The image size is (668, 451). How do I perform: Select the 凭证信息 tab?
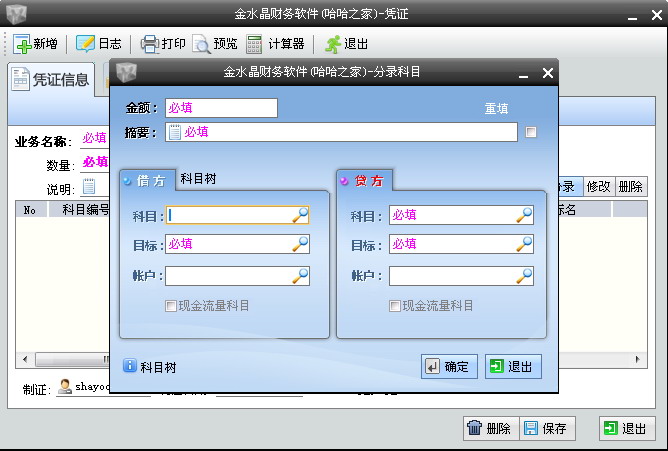click(x=51, y=79)
